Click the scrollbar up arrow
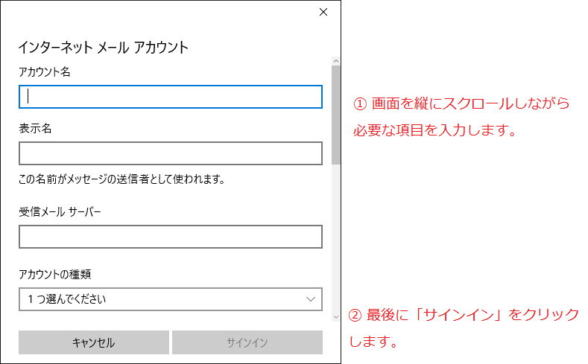The height and width of the screenshot is (364, 588). (336, 61)
